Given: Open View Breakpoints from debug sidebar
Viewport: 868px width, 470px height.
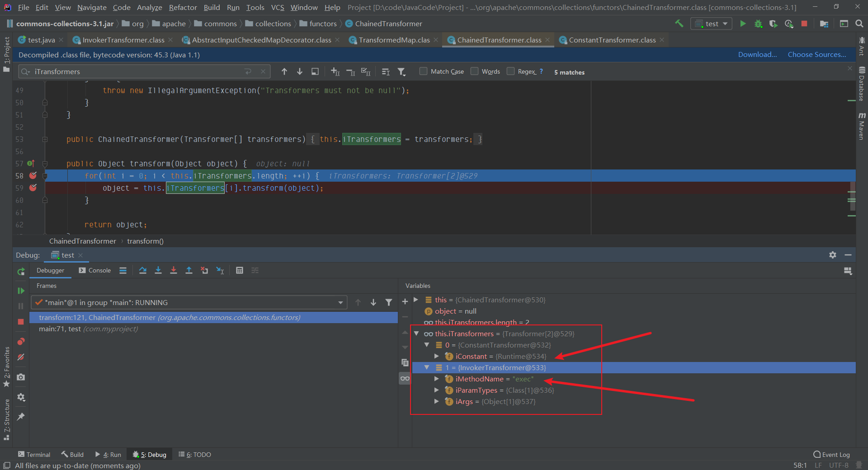Looking at the screenshot, I should click(21, 342).
